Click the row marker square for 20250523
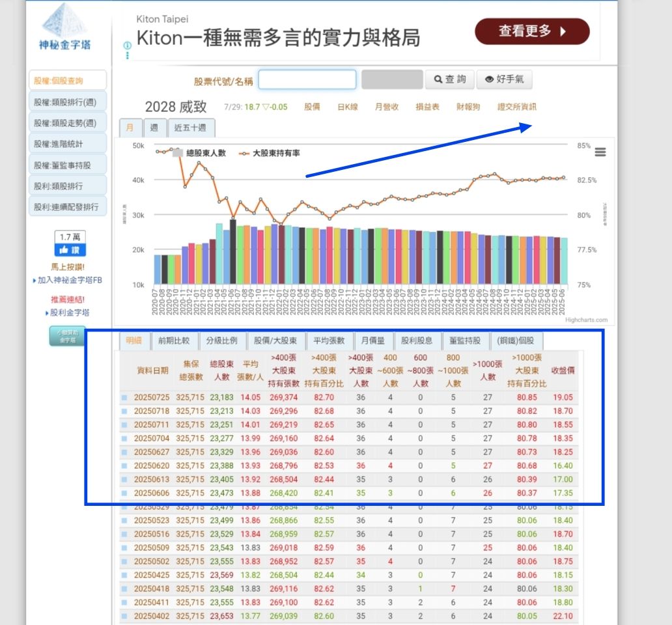The height and width of the screenshot is (625, 672). (x=124, y=520)
